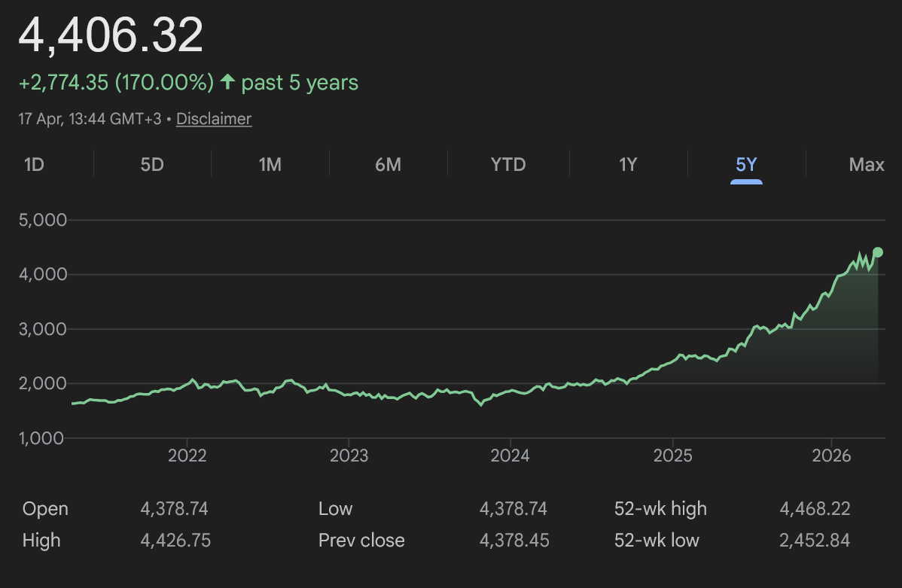Click the Prev close value 4,378.45
902x588 pixels.
(x=514, y=541)
